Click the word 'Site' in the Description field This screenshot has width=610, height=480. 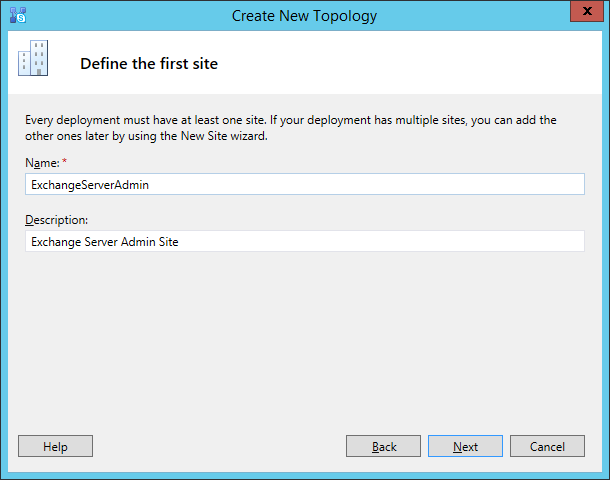pos(168,242)
